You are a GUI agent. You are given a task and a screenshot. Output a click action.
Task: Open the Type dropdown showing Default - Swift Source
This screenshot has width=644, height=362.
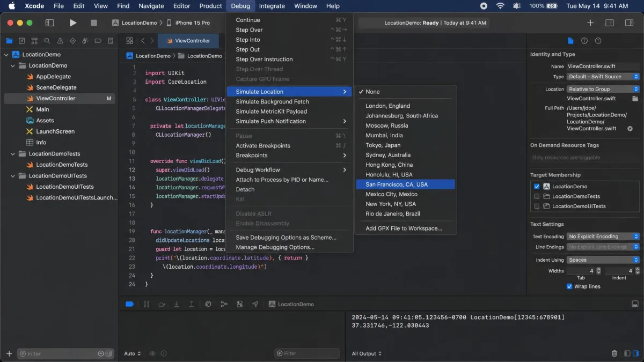603,77
